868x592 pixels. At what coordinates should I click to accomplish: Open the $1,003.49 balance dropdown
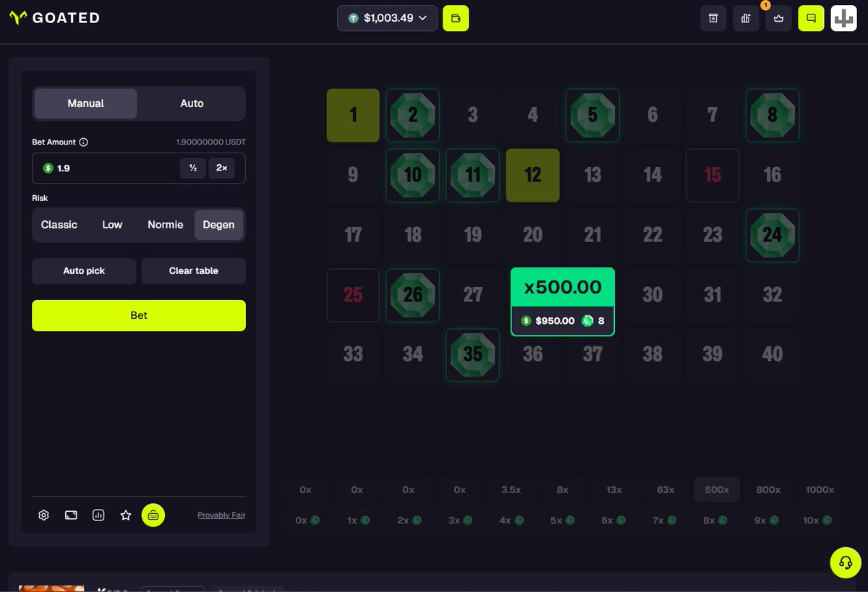tap(387, 18)
